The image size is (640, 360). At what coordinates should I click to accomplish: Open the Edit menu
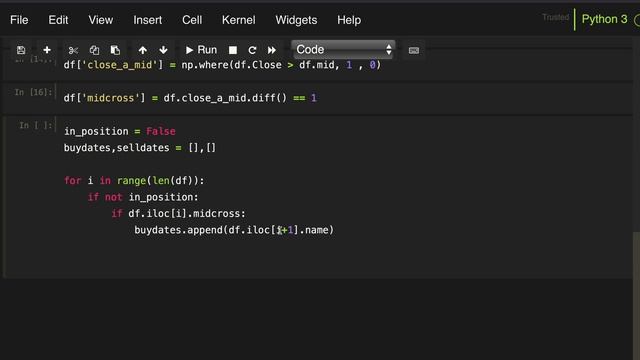point(58,20)
